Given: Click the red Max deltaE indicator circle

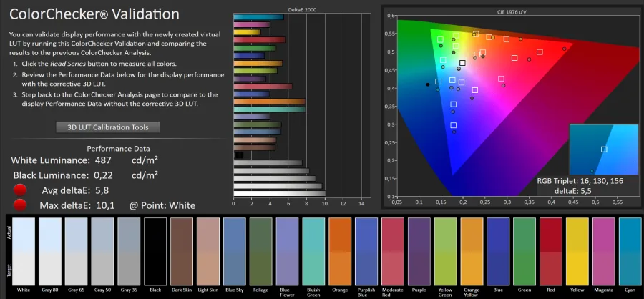Looking at the screenshot, I should click(x=20, y=205).
